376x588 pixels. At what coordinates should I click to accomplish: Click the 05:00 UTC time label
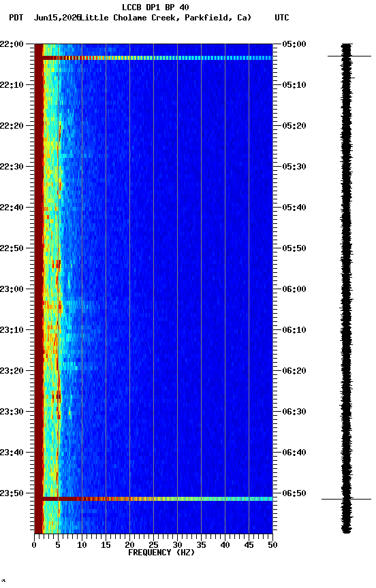(294, 44)
